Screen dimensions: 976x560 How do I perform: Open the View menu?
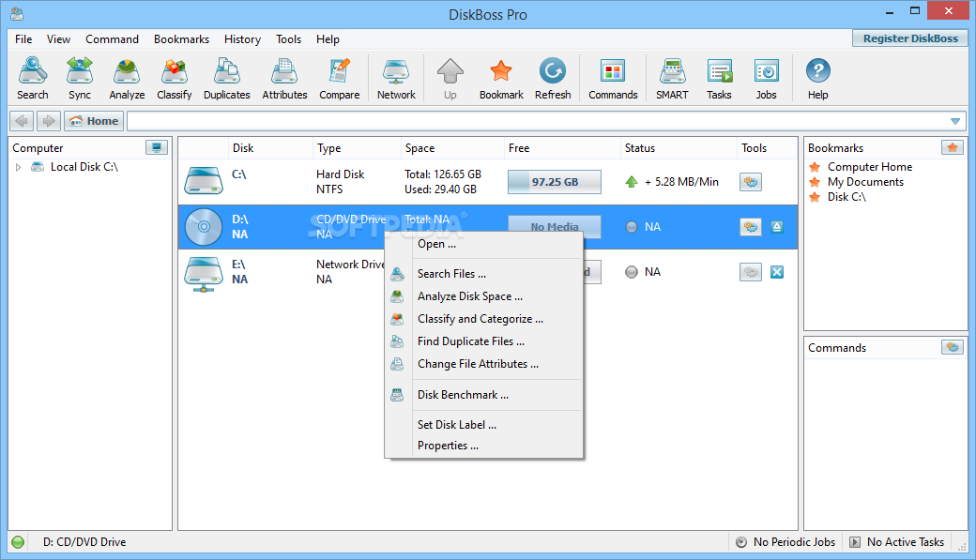(58, 39)
